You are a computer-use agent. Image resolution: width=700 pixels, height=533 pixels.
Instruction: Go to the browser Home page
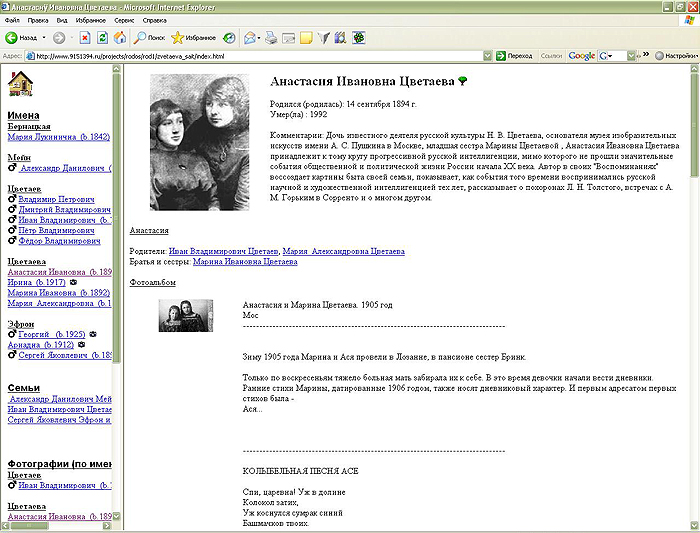120,38
